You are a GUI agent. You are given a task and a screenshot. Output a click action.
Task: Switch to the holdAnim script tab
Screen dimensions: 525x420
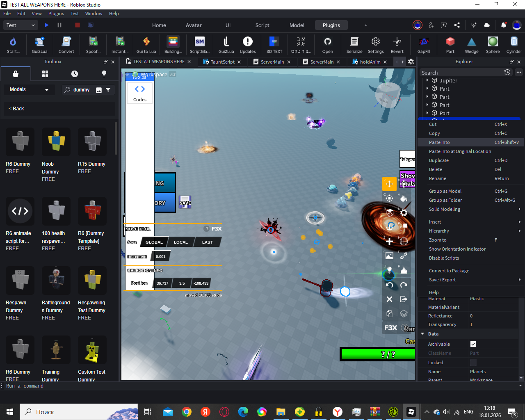[370, 62]
